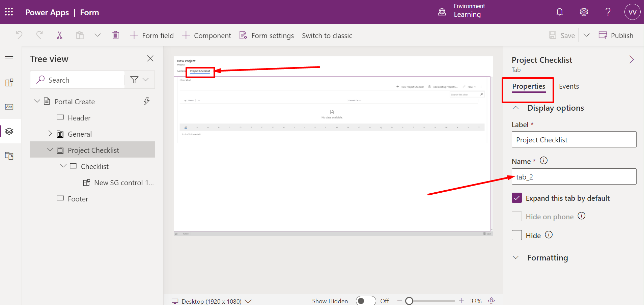Open the Components panel in the left sidebar

pos(9,82)
